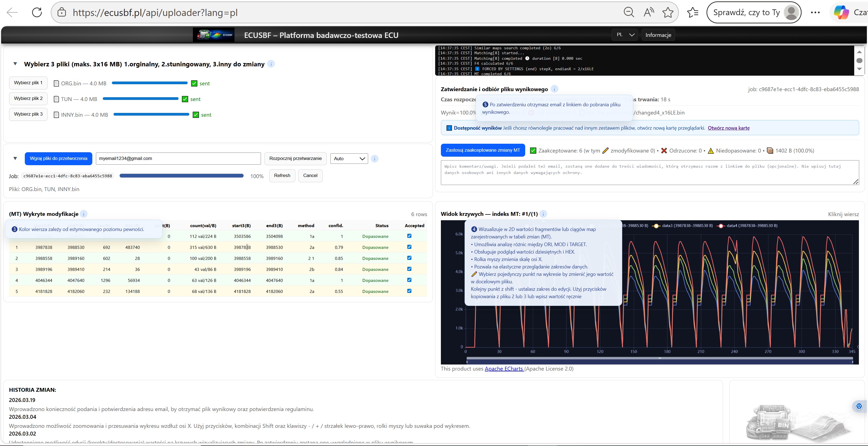Open the PL language dropdown
The height and width of the screenshot is (446, 868).
(625, 35)
